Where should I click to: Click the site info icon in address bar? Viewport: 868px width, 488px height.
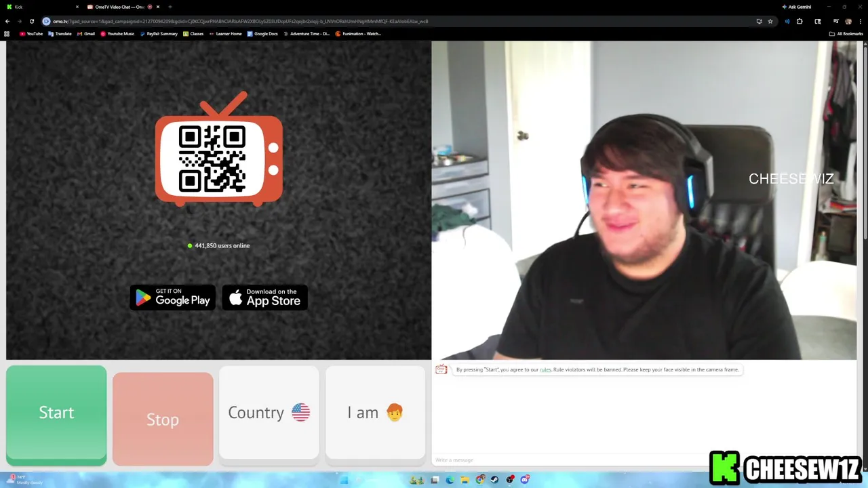(46, 21)
